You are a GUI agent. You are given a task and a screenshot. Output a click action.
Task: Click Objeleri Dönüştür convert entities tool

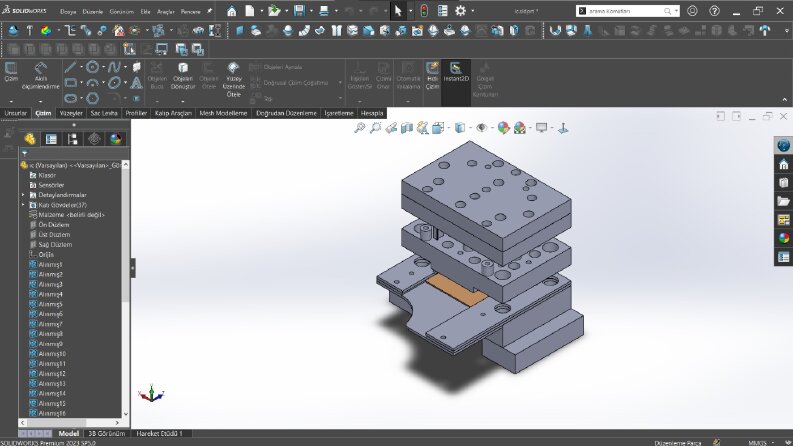pyautogui.click(x=183, y=76)
